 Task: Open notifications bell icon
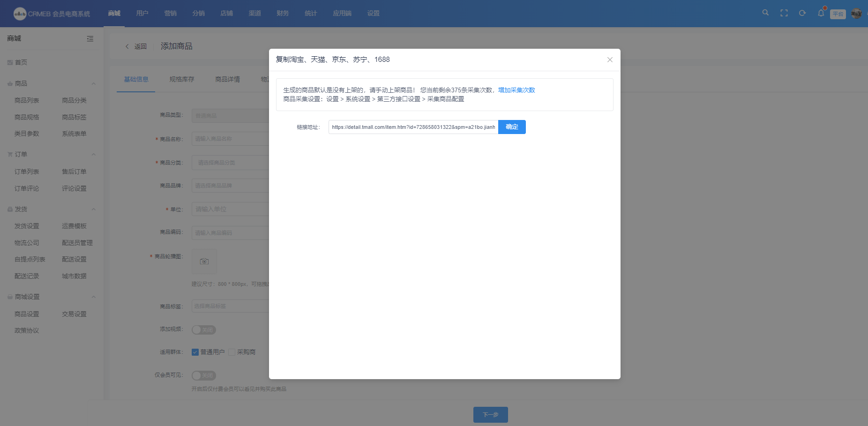click(x=821, y=13)
